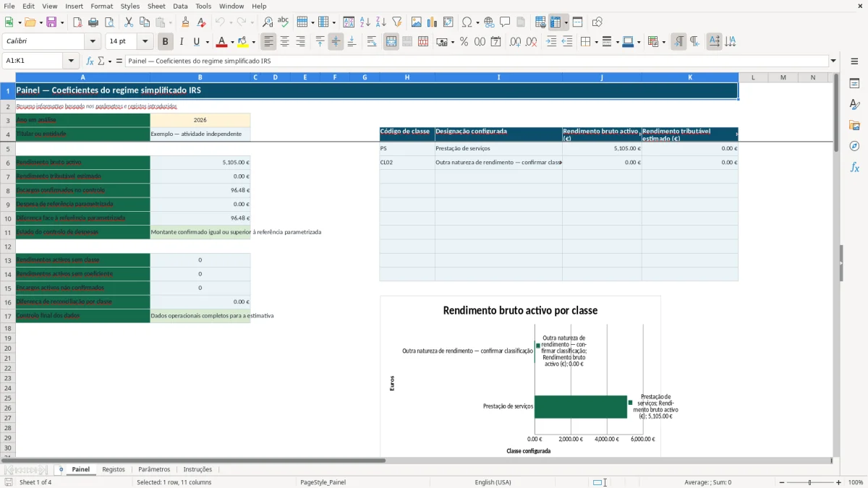This screenshot has height=488, width=868.
Task: Open the Data menu
Action: pos(180,6)
